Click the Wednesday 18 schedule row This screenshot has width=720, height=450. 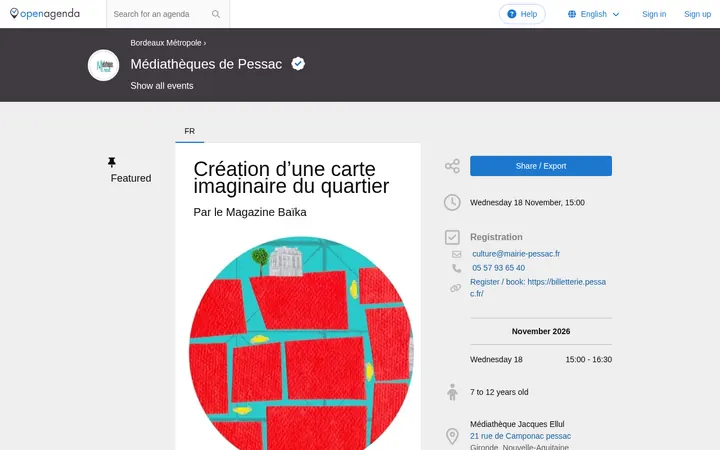(541, 360)
